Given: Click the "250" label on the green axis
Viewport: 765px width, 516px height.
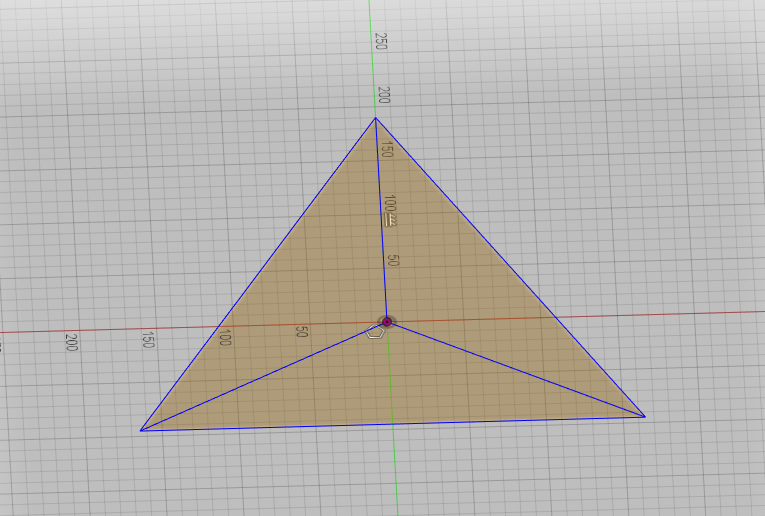Looking at the screenshot, I should point(381,41).
